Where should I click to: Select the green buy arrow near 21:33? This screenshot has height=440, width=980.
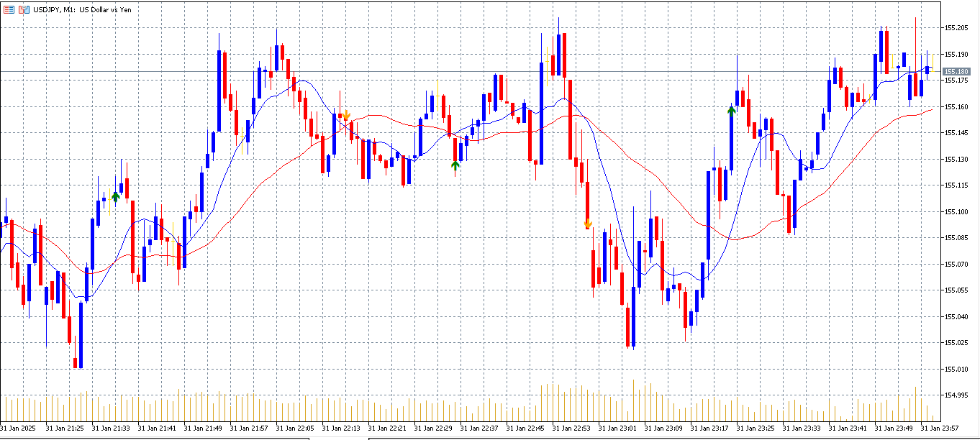click(115, 196)
